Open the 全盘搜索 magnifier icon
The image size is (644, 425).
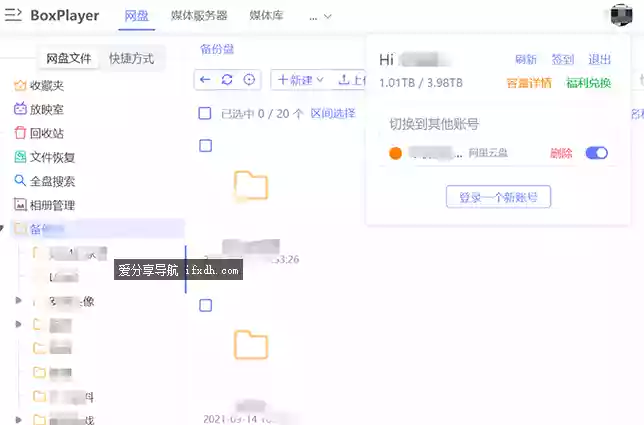pos(20,180)
